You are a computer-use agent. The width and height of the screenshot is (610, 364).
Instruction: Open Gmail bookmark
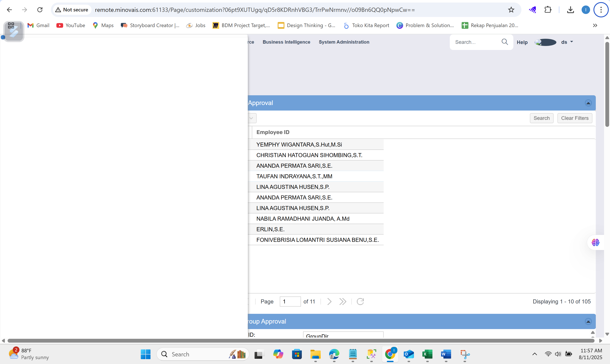(x=38, y=25)
